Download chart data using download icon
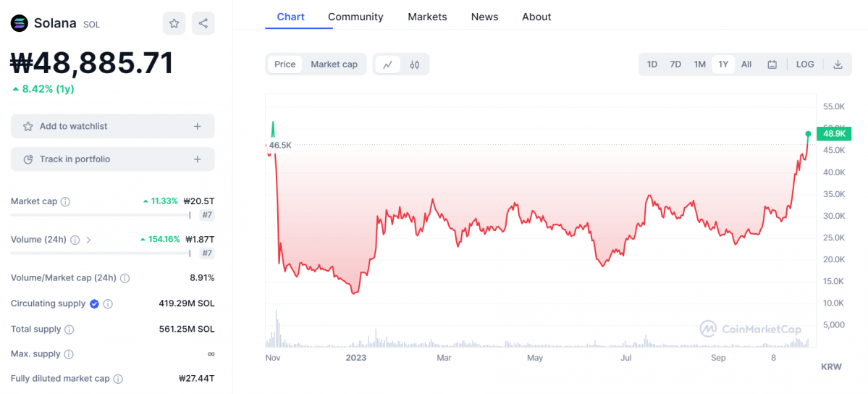Image resolution: width=868 pixels, height=394 pixels. tap(838, 64)
